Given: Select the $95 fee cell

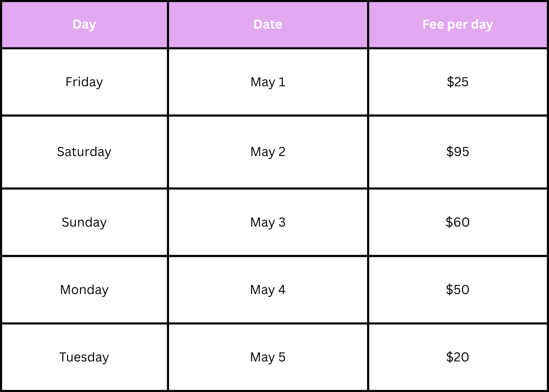Looking at the screenshot, I should (458, 152).
